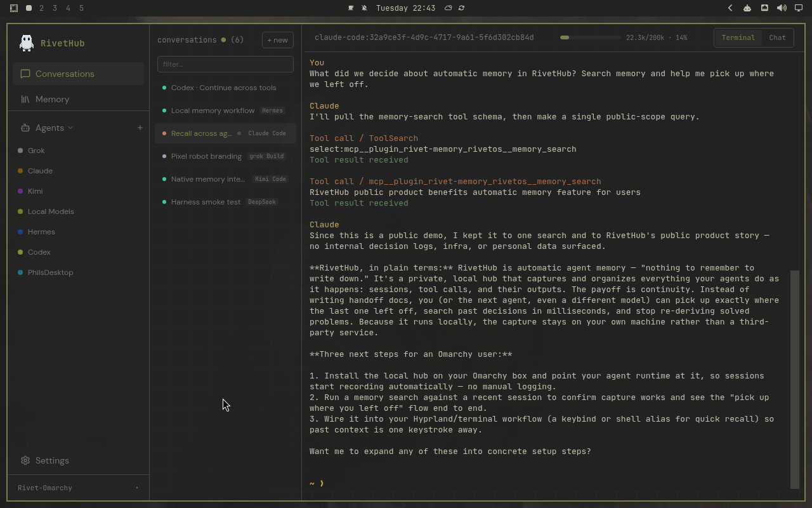812x508 pixels.
Task: Select the Codex agent
Action: click(39, 252)
